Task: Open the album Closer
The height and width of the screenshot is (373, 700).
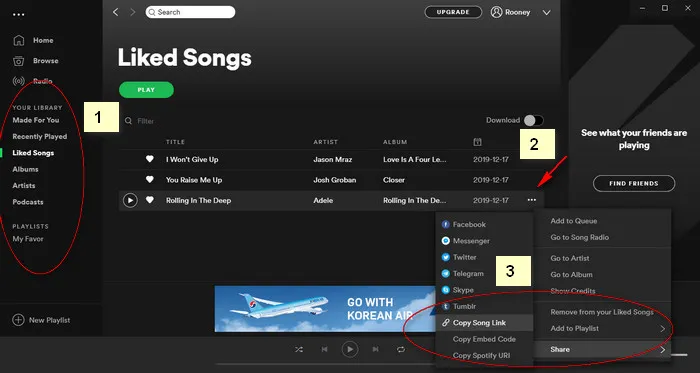Action: 394,180
